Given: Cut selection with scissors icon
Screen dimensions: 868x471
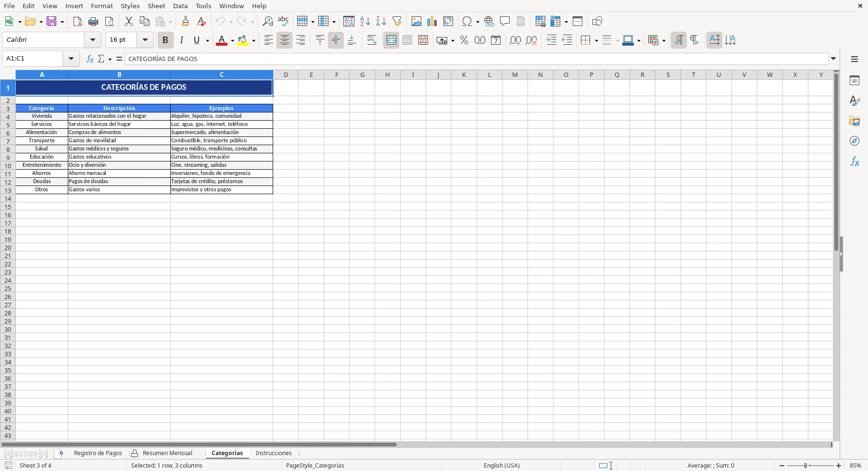Looking at the screenshot, I should point(128,21).
